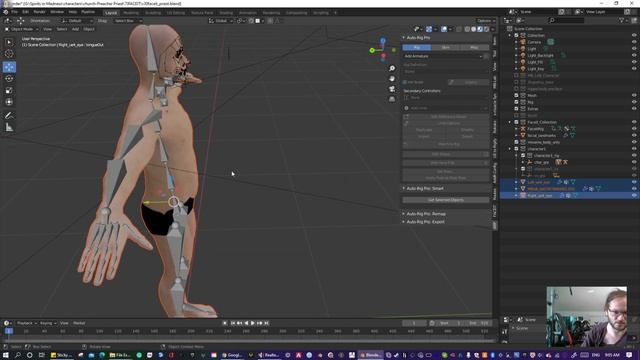
Task: Select the Skin tab in Auto-Rig Pro
Action: pyautogui.click(x=446, y=47)
